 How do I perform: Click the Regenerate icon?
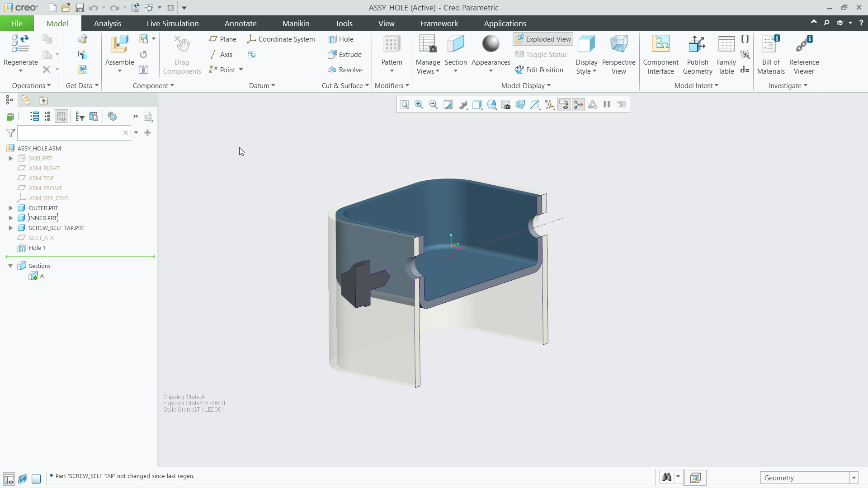pyautogui.click(x=20, y=44)
